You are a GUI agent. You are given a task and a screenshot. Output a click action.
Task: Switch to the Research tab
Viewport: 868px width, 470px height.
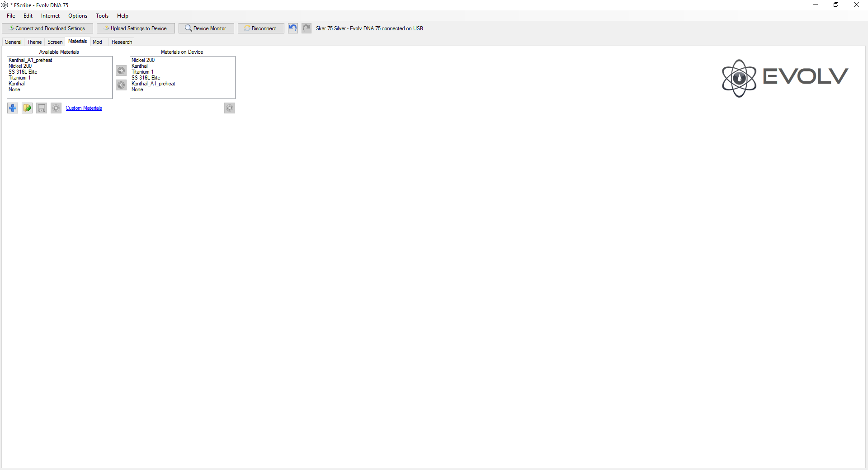pos(122,42)
